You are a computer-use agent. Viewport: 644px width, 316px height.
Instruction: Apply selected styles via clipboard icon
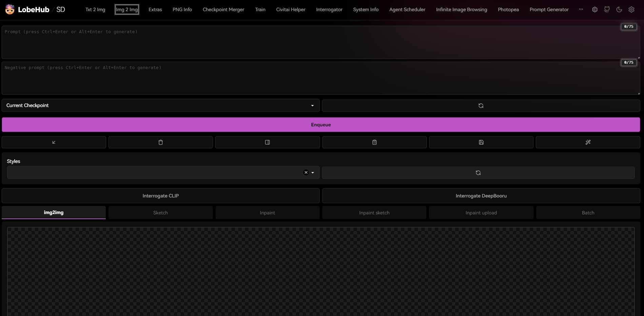coord(374,142)
